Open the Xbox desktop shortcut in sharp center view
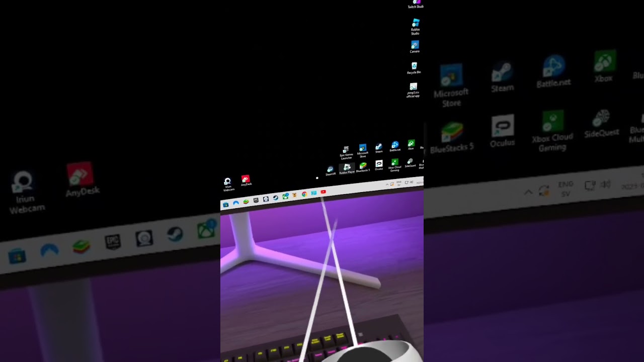Viewport: 644px width, 362px height. (x=411, y=145)
